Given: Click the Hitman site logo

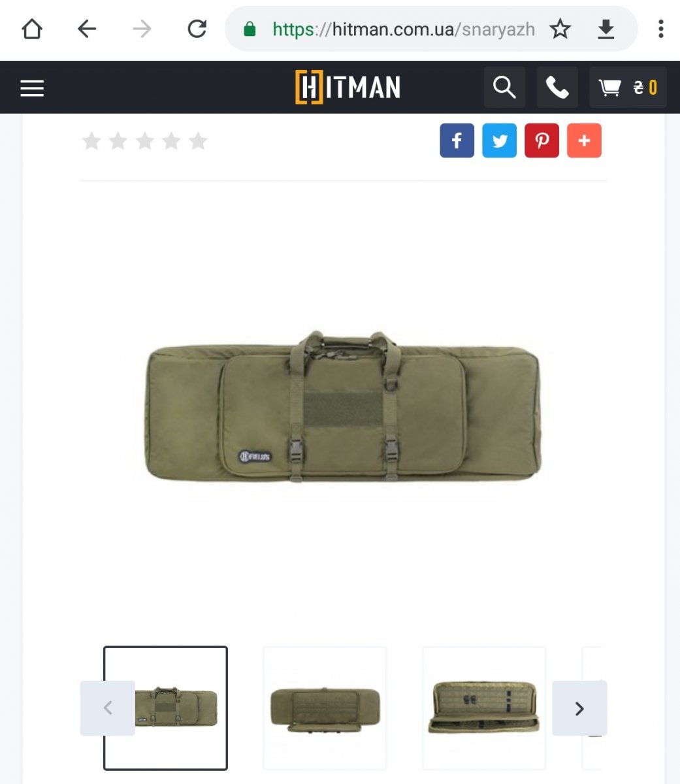Looking at the screenshot, I should (348, 88).
